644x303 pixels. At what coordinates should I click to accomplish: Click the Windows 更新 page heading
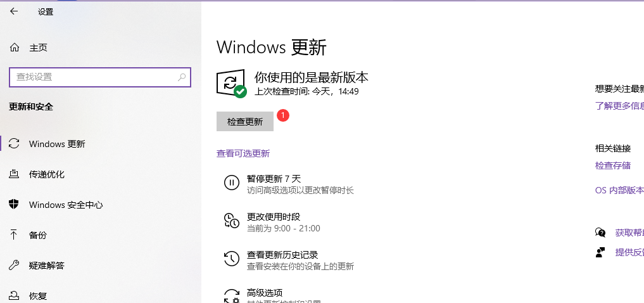click(272, 47)
